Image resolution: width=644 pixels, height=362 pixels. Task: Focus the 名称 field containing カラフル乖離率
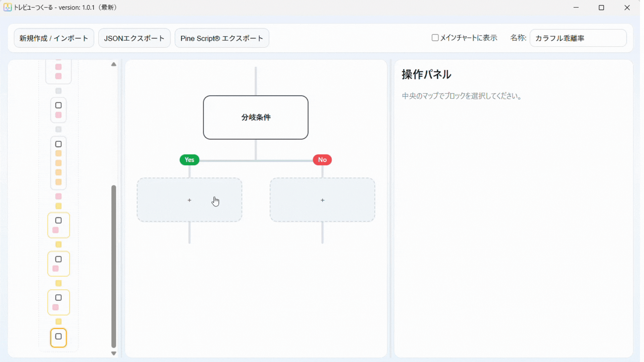pos(578,38)
